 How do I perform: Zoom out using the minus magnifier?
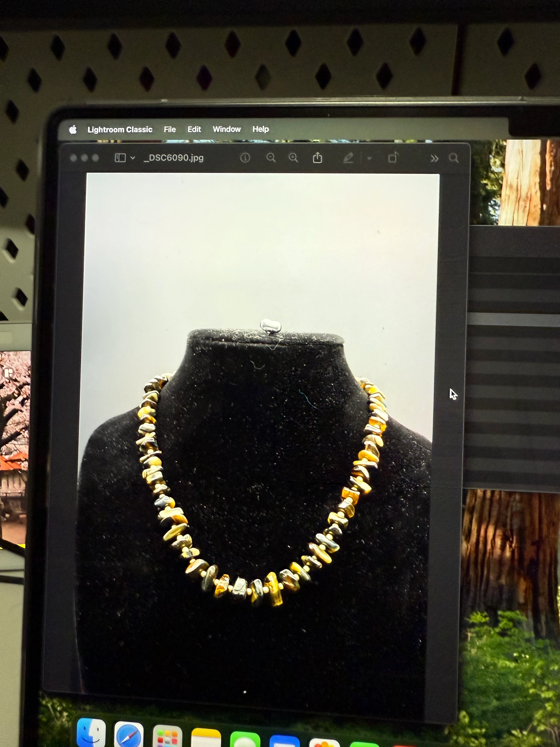[x=271, y=158]
